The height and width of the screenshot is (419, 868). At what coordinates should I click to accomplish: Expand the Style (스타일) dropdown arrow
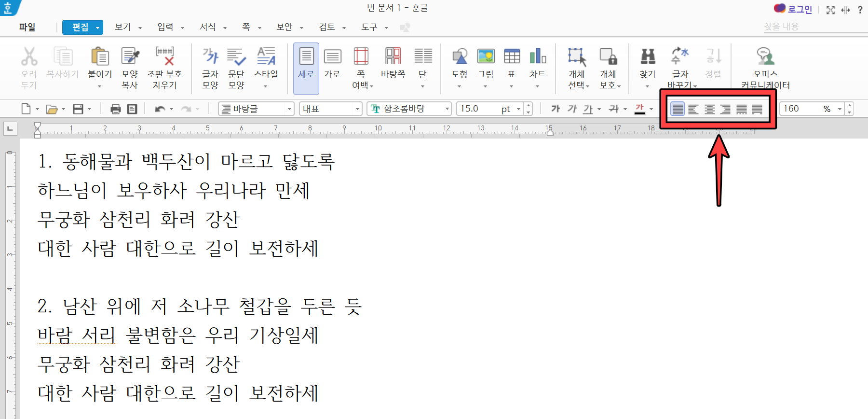coord(266,86)
